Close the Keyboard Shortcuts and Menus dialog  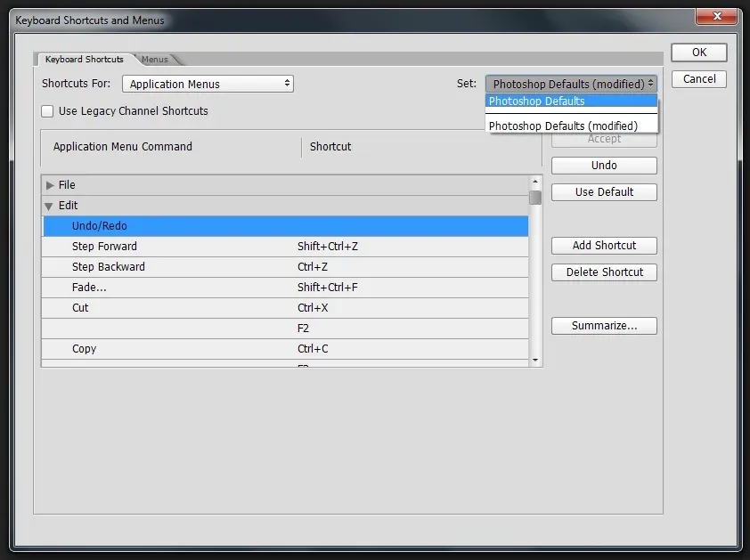coord(716,16)
